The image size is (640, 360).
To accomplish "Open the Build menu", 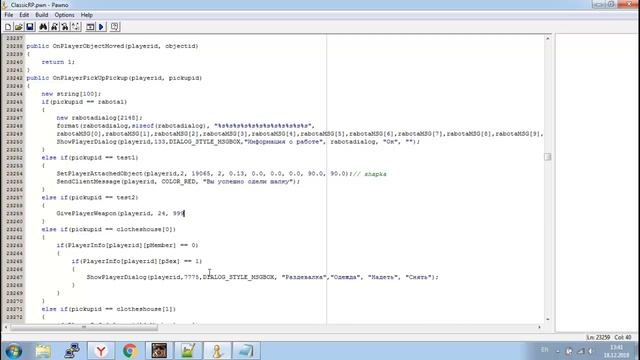I will point(42,15).
